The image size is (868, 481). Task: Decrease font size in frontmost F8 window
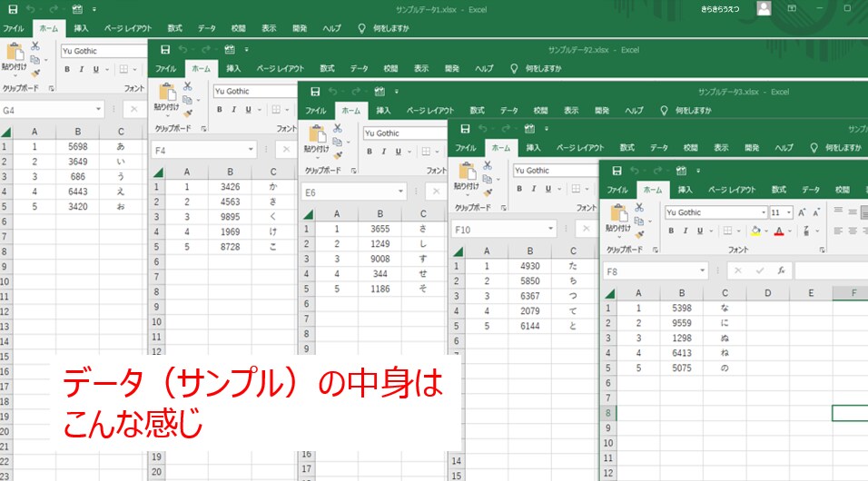click(816, 212)
